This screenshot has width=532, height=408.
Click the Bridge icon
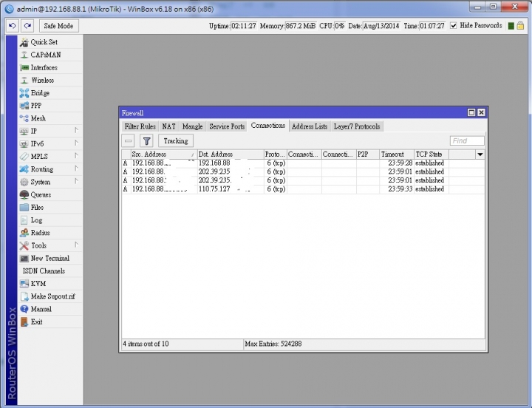(24, 93)
